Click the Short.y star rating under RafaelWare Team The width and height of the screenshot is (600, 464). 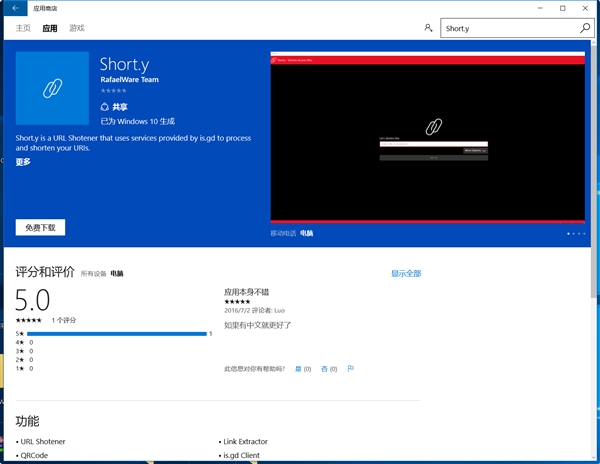[113, 91]
